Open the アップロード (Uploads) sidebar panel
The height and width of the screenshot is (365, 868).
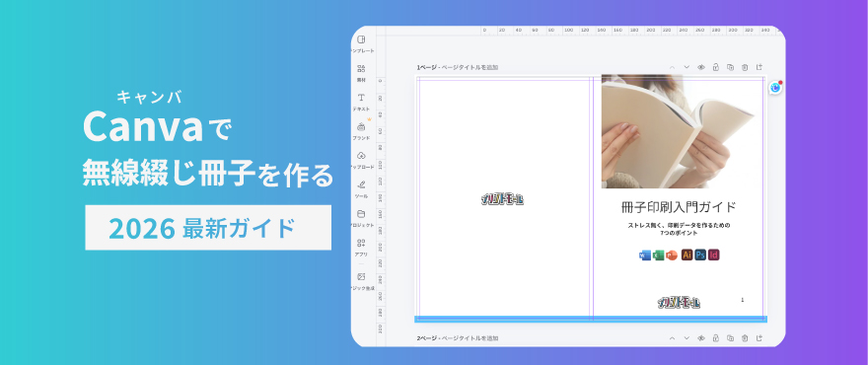coord(361,160)
